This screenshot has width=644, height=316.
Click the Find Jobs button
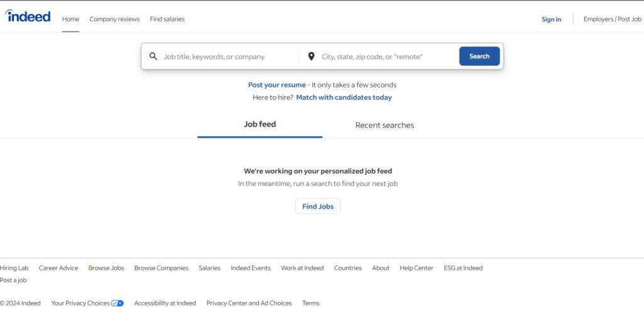318,206
